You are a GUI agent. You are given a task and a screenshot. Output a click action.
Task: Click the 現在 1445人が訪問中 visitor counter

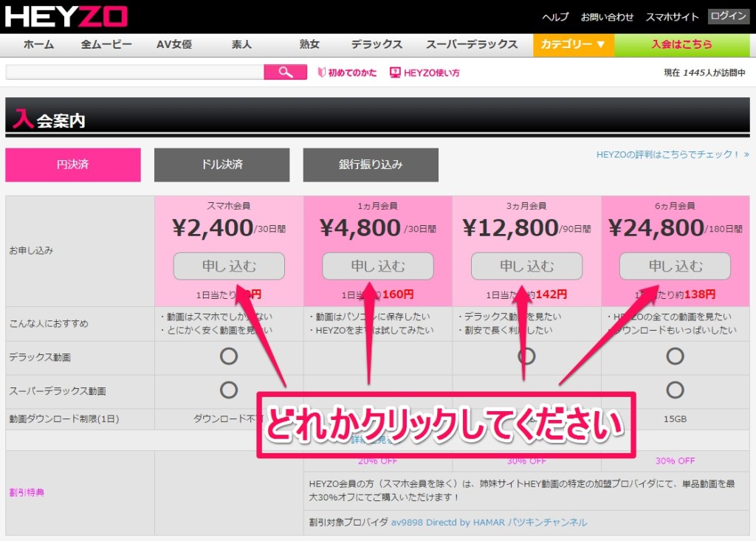pyautogui.click(x=704, y=73)
